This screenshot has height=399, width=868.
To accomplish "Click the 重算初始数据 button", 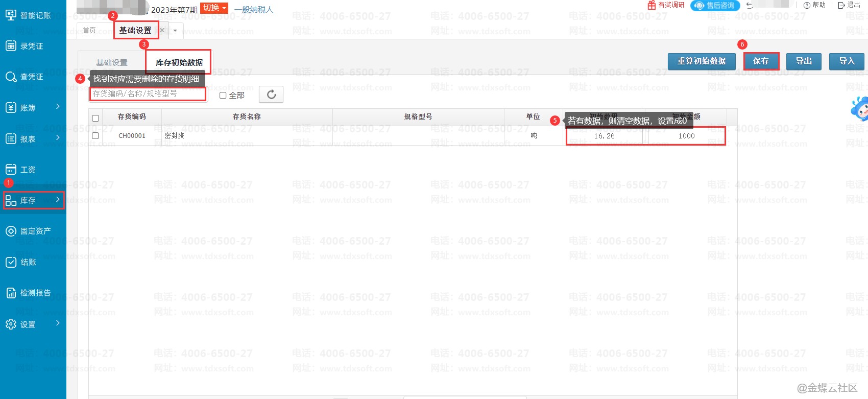I will pos(701,61).
